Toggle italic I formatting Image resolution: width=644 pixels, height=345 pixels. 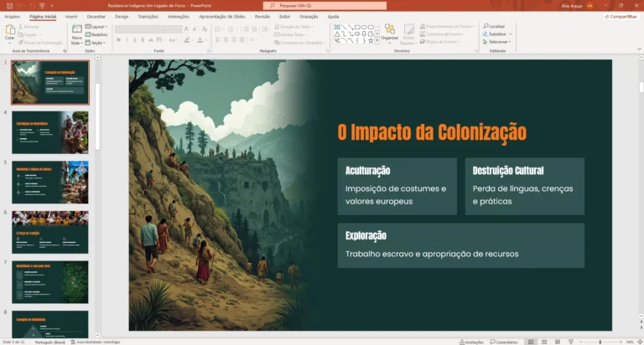pyautogui.click(x=127, y=40)
